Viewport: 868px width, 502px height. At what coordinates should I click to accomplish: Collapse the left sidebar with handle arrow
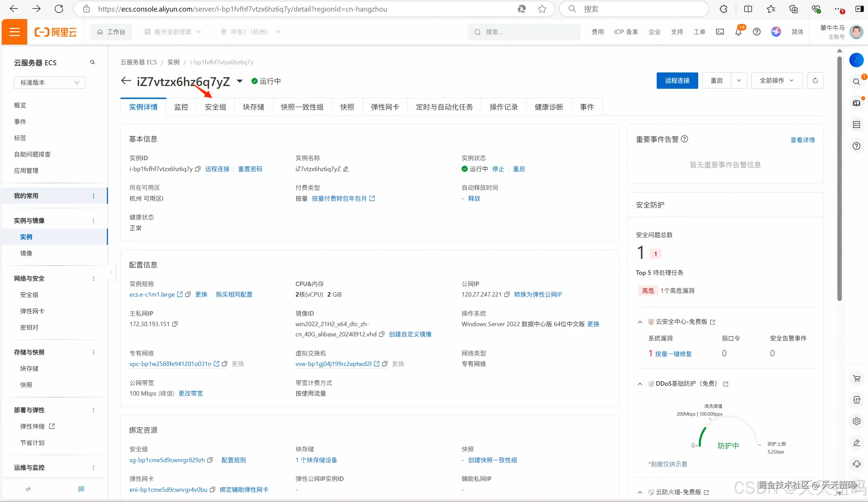click(111, 272)
